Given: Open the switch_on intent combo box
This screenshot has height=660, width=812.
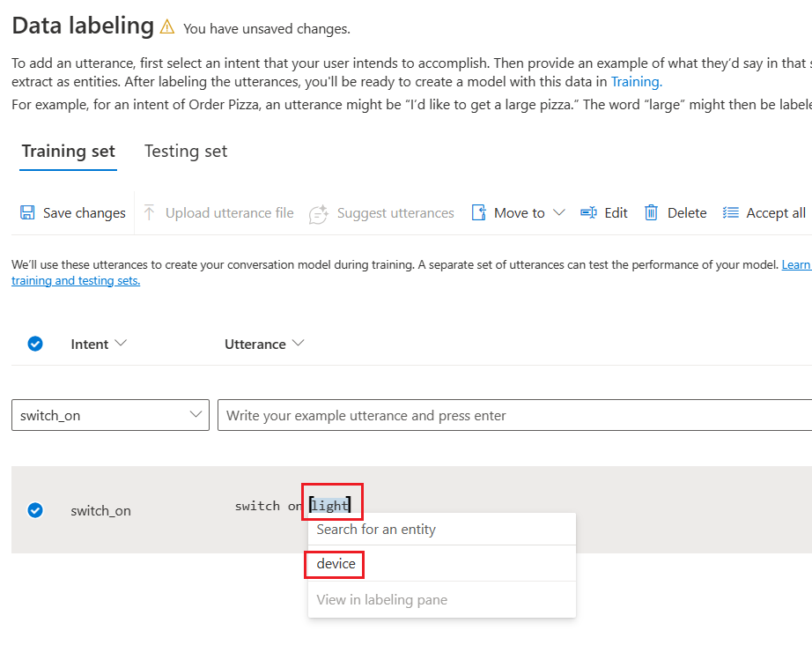Looking at the screenshot, I should pos(110,415).
